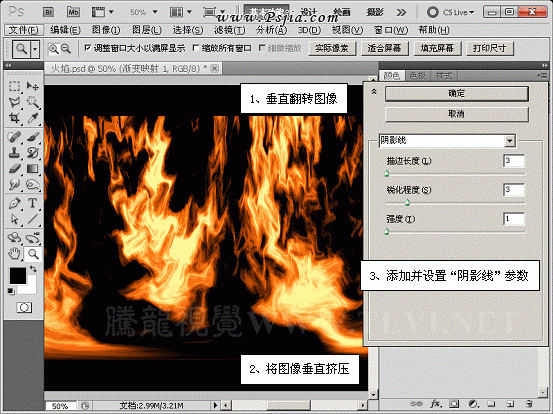Viewport: 553px width, 414px height.
Task: Open the zoom level 50% dropdown
Action: pos(154,12)
